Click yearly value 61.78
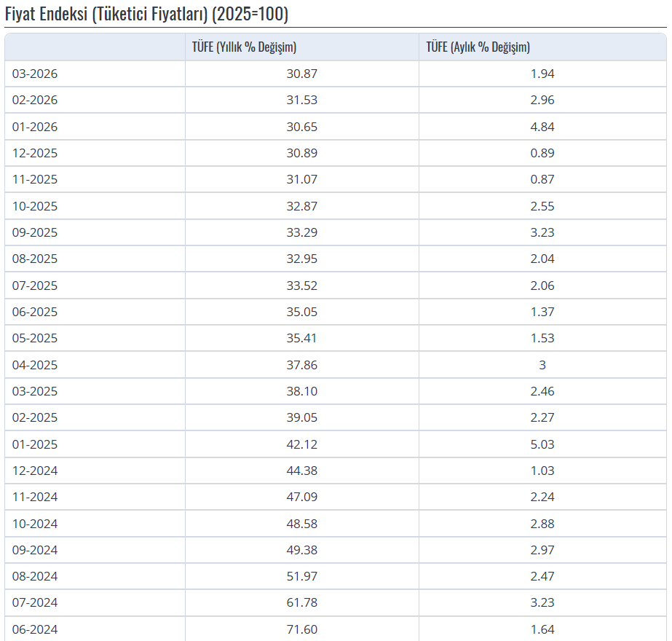Image resolution: width=672 pixels, height=641 pixels. click(x=301, y=602)
